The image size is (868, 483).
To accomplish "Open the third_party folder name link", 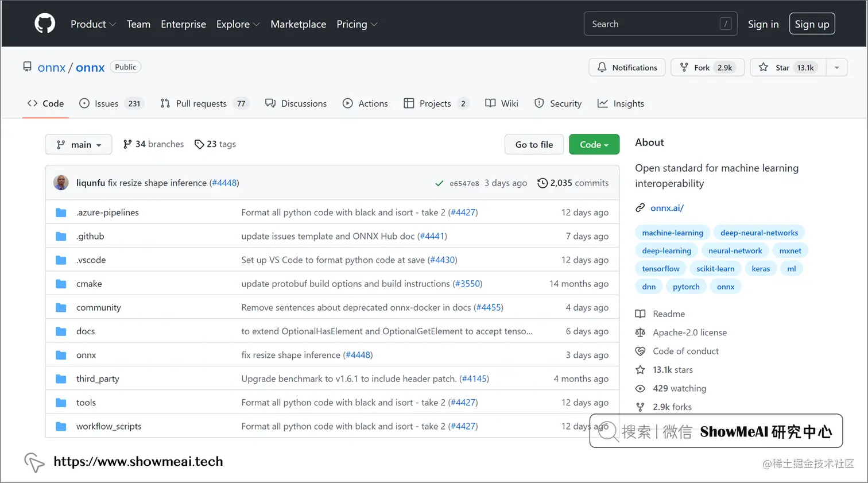I will point(98,379).
